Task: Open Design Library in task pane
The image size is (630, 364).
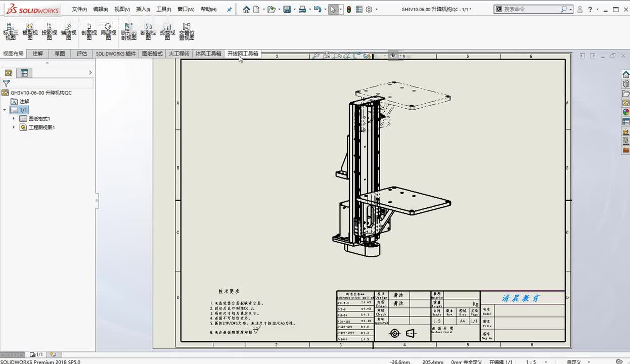Action: (x=626, y=84)
